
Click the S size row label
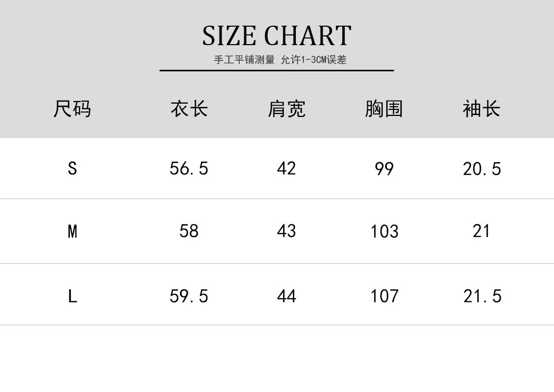pos(72,168)
